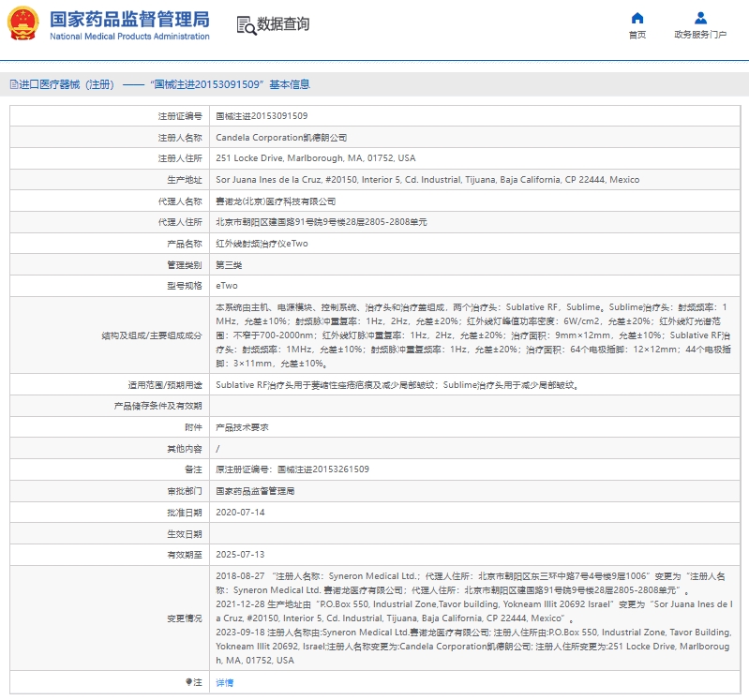The width and height of the screenshot is (749, 700).
Task: Click the bulb icon beside 注
Action: tap(189, 682)
